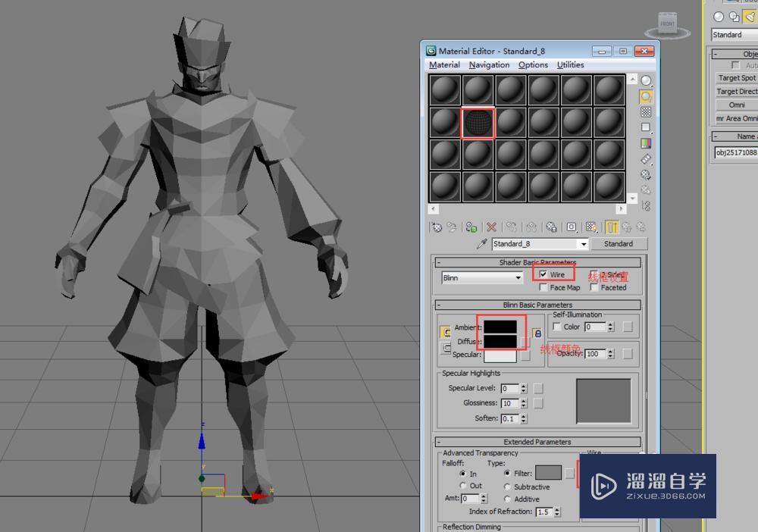Enable the Face Map checkbox
The image size is (758, 532).
tap(543, 287)
